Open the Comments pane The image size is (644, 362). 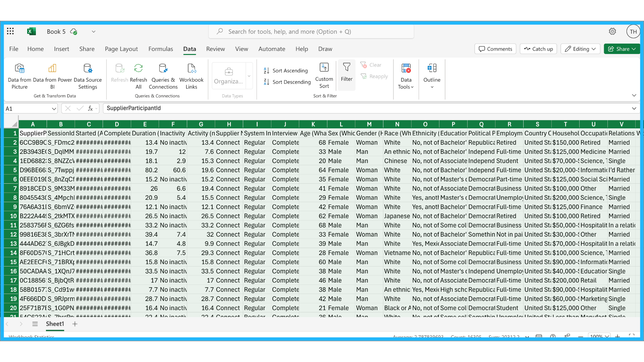click(495, 49)
